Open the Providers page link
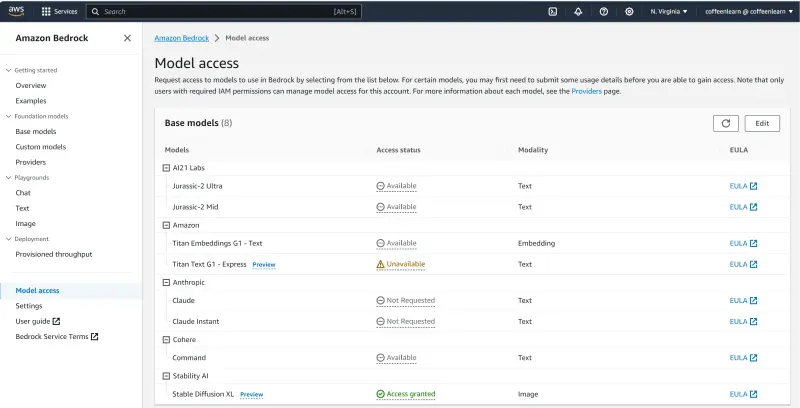Image resolution: width=800 pixels, height=408 pixels. (x=586, y=91)
